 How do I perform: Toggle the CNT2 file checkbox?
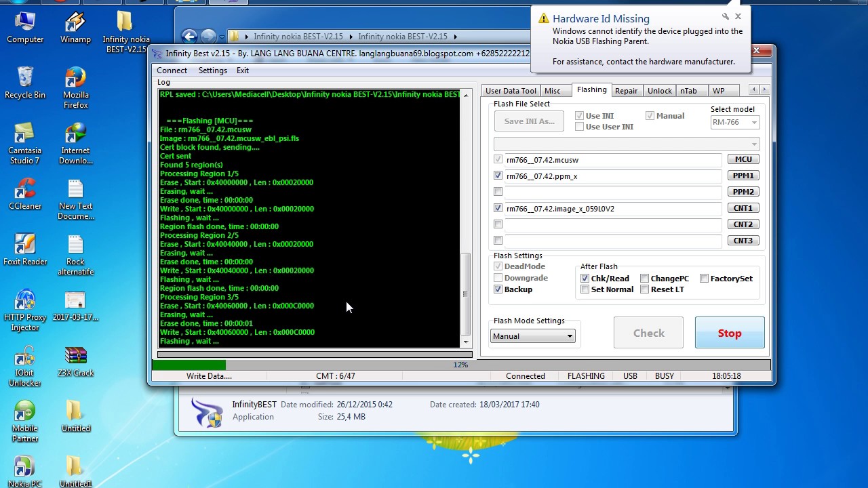498,224
